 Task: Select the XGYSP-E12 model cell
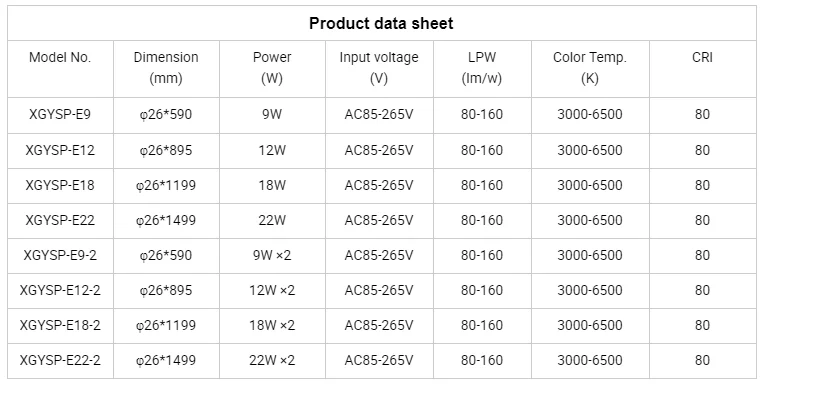coord(60,151)
